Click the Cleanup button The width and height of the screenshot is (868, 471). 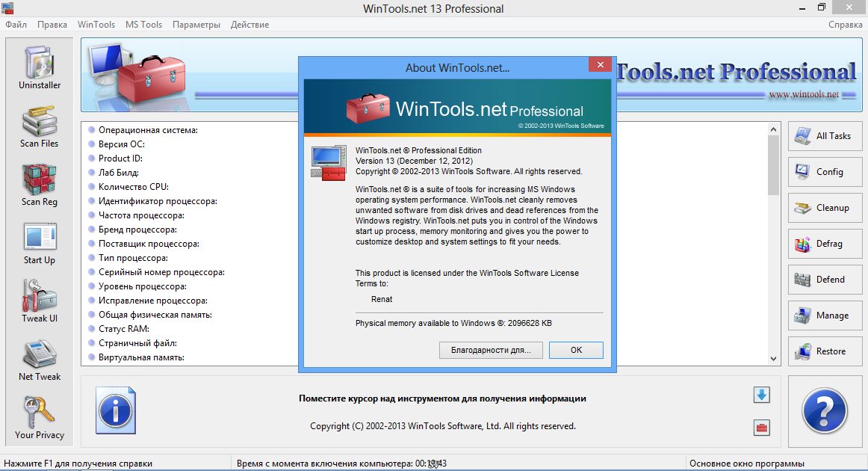(x=825, y=208)
